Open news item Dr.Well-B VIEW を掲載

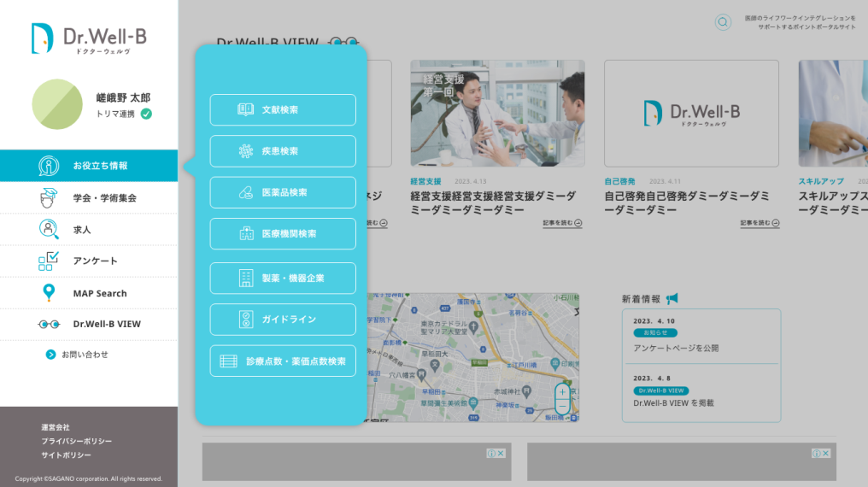674,403
